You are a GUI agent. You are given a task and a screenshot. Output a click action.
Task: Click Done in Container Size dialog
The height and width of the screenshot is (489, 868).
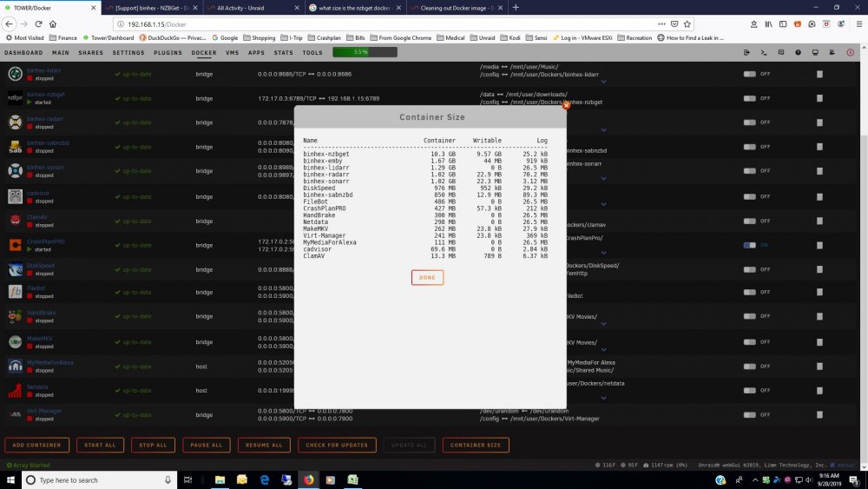click(x=427, y=277)
